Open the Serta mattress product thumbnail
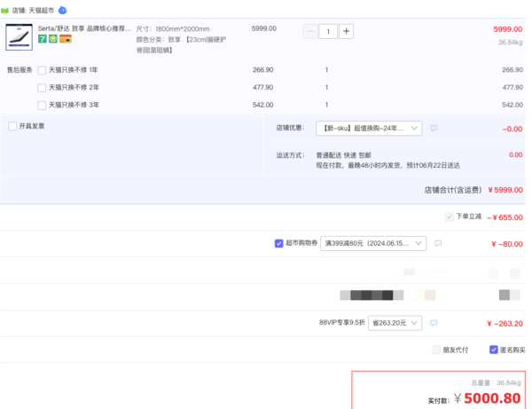The image size is (532, 409). (x=19, y=37)
